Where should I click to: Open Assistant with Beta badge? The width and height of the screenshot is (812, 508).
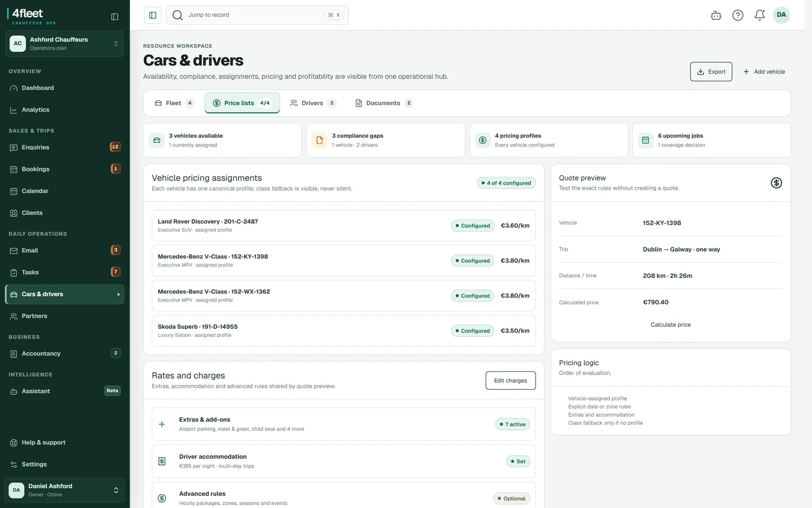point(64,391)
